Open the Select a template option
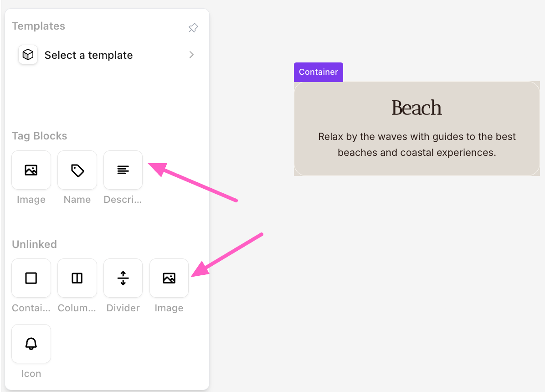545x392 pixels. pyautogui.click(x=88, y=55)
